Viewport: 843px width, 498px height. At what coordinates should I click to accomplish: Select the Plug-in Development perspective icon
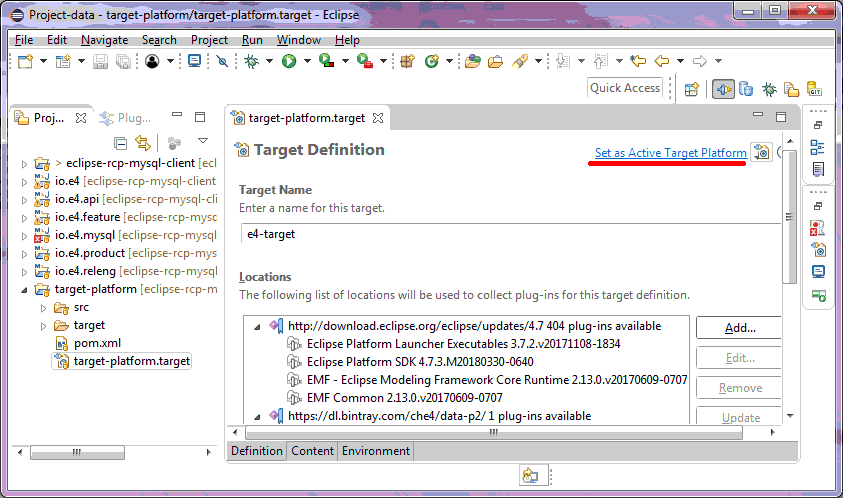(723, 89)
